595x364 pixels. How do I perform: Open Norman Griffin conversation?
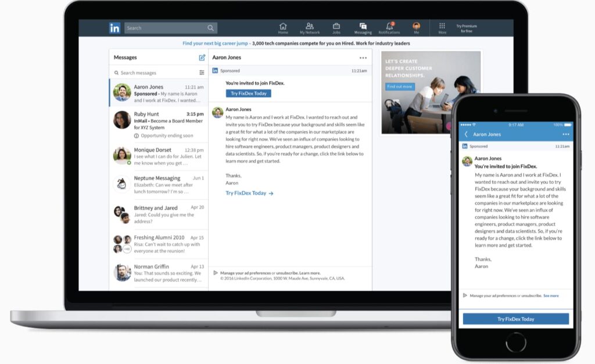coord(159,273)
